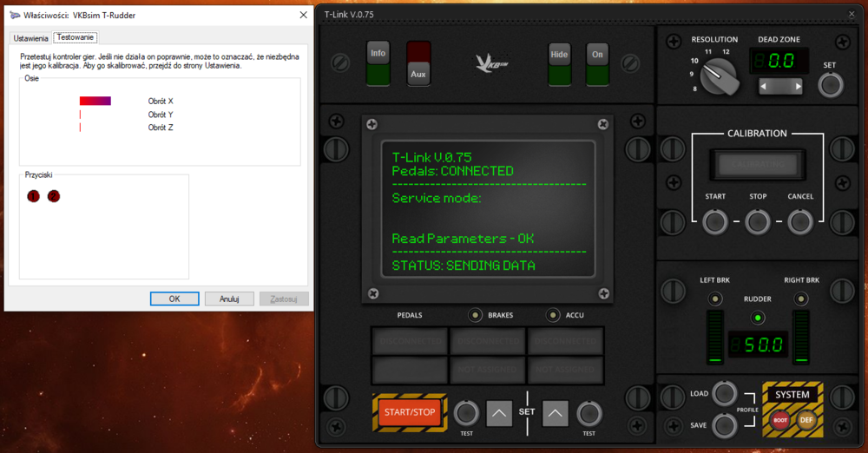Turn the Resolution rotary knob

(719, 77)
